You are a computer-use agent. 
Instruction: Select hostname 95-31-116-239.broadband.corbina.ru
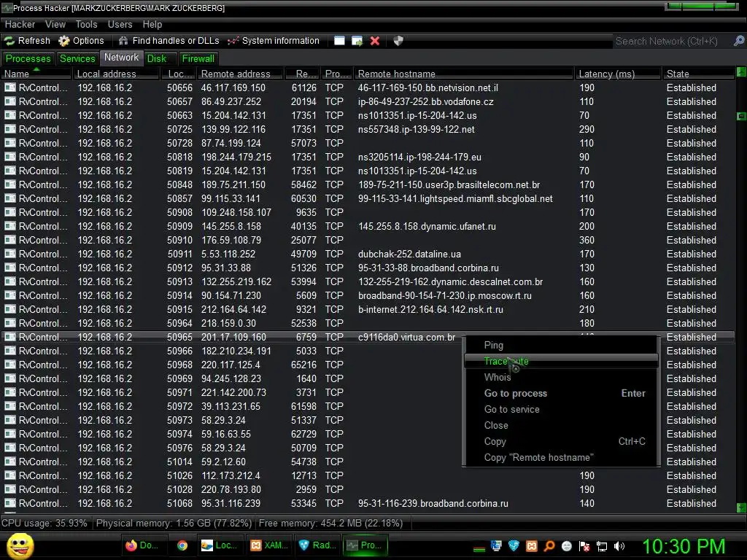click(433, 503)
